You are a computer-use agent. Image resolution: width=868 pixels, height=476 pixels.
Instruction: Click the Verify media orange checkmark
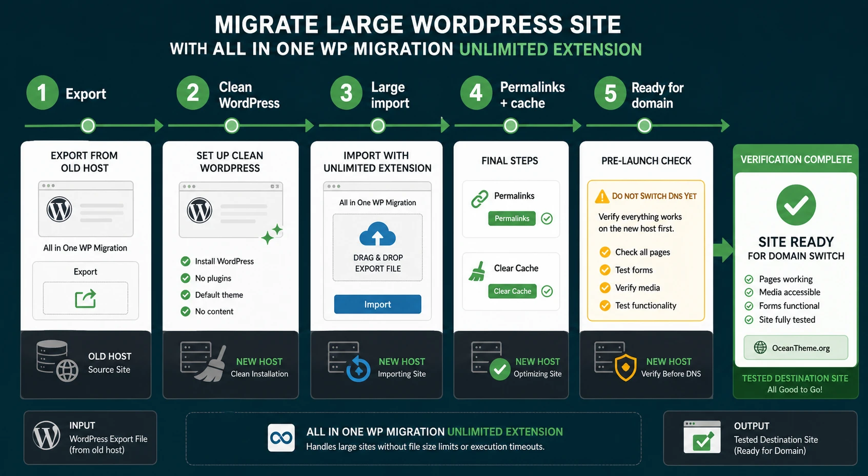[605, 288]
